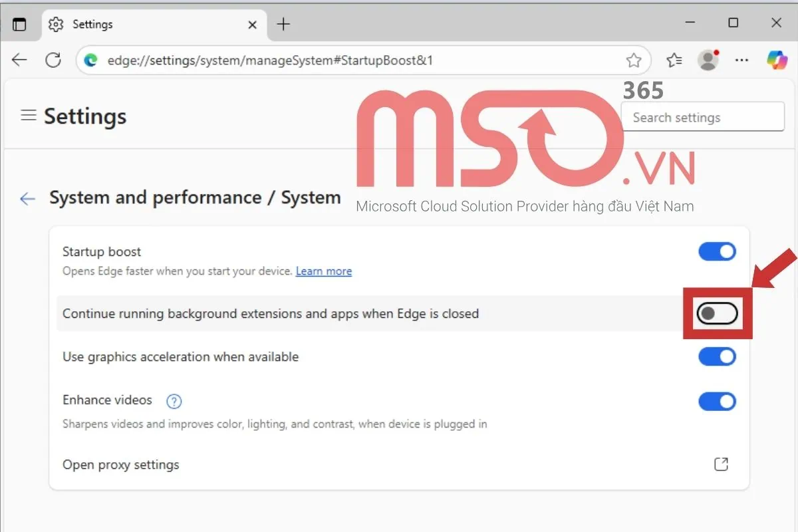Viewport: 798px width, 532px height.
Task: Enable background extensions when Edge is closed
Action: (717, 313)
